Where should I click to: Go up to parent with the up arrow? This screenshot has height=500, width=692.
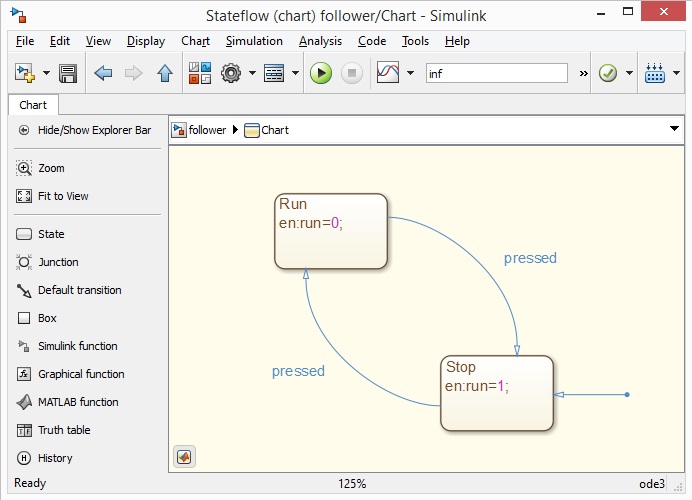coord(165,73)
